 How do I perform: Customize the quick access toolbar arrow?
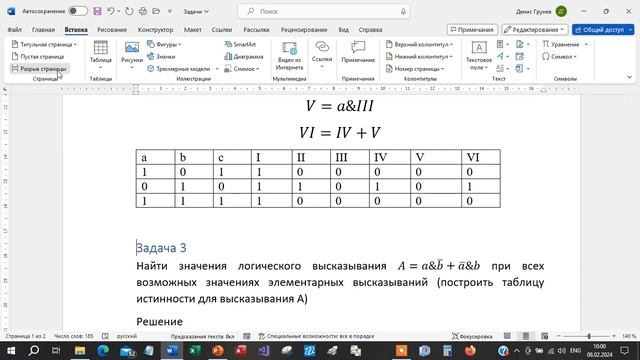coord(169,11)
